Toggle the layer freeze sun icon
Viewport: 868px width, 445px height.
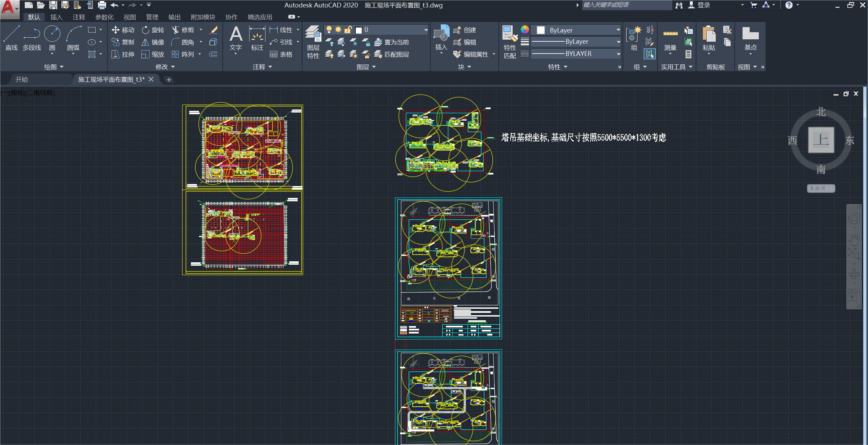coord(338,29)
